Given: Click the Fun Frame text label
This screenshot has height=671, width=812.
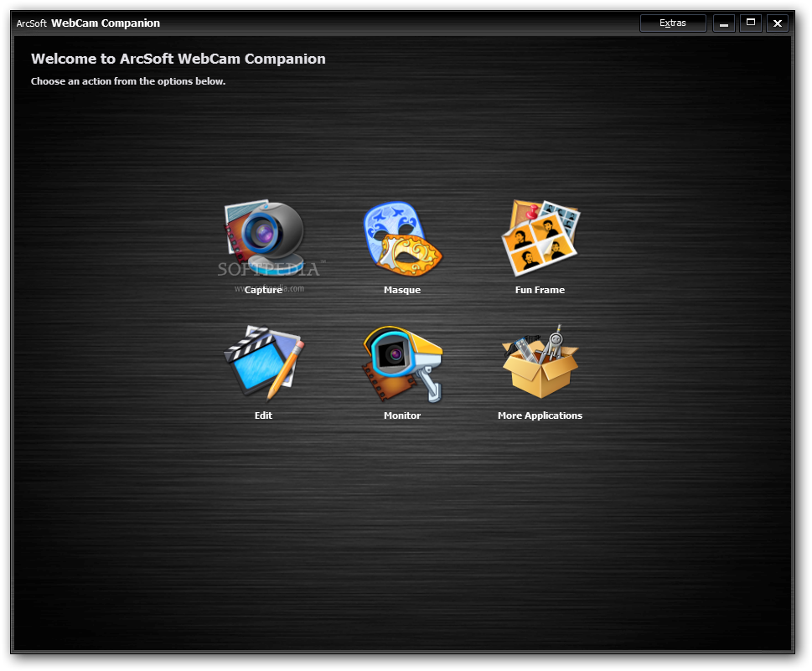Looking at the screenshot, I should pos(540,290).
